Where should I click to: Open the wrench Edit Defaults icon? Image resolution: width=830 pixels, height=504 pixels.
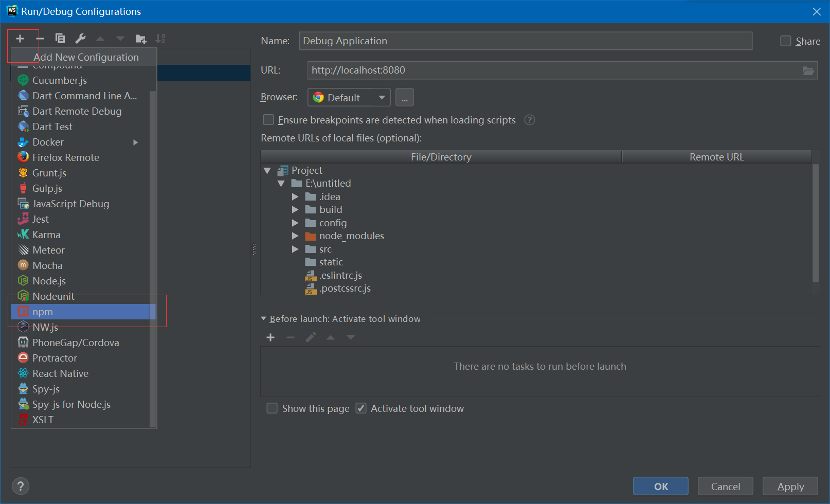pos(80,39)
